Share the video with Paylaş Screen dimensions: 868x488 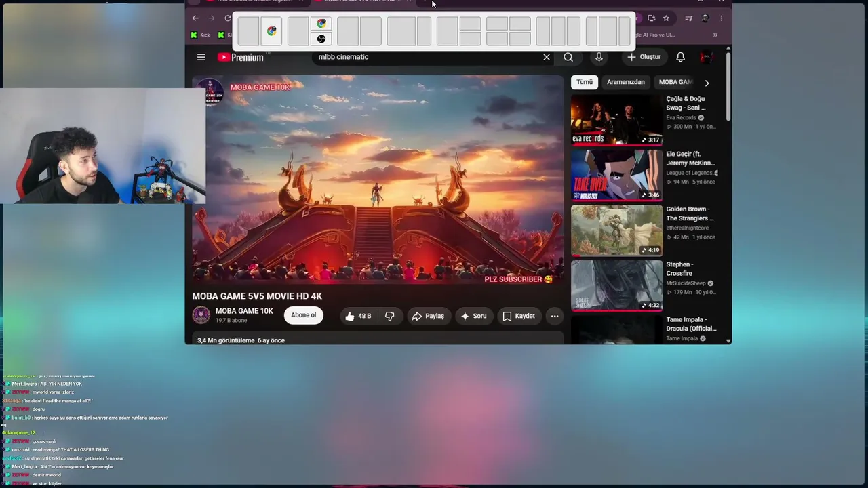(428, 316)
